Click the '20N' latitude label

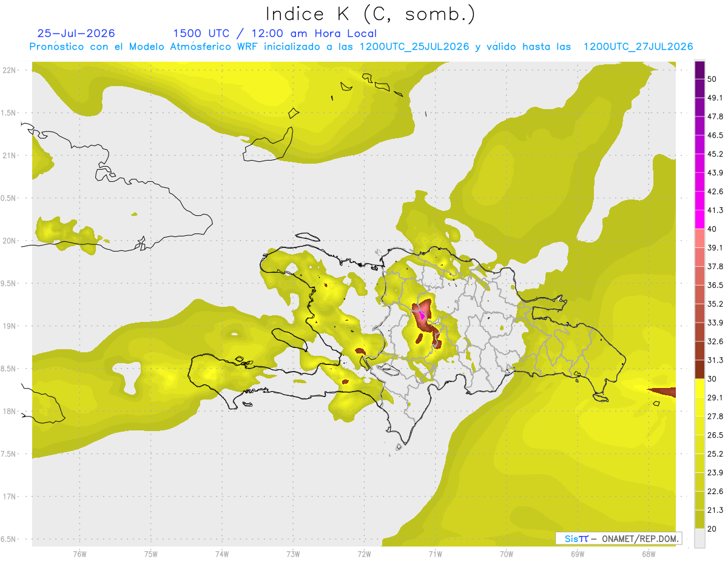(x=10, y=241)
